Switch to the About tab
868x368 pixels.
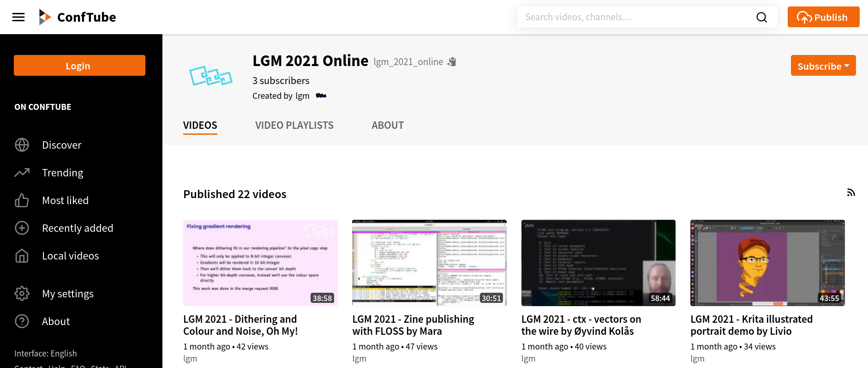tap(388, 125)
